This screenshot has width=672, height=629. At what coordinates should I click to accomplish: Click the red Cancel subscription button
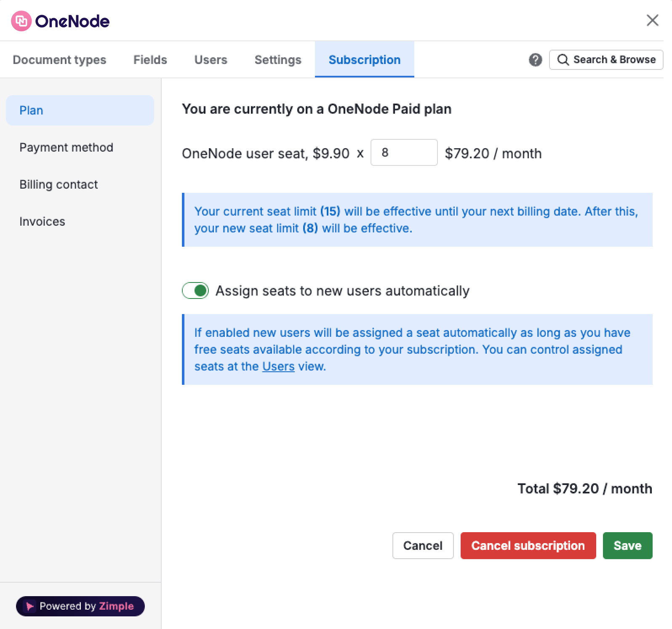[528, 546]
